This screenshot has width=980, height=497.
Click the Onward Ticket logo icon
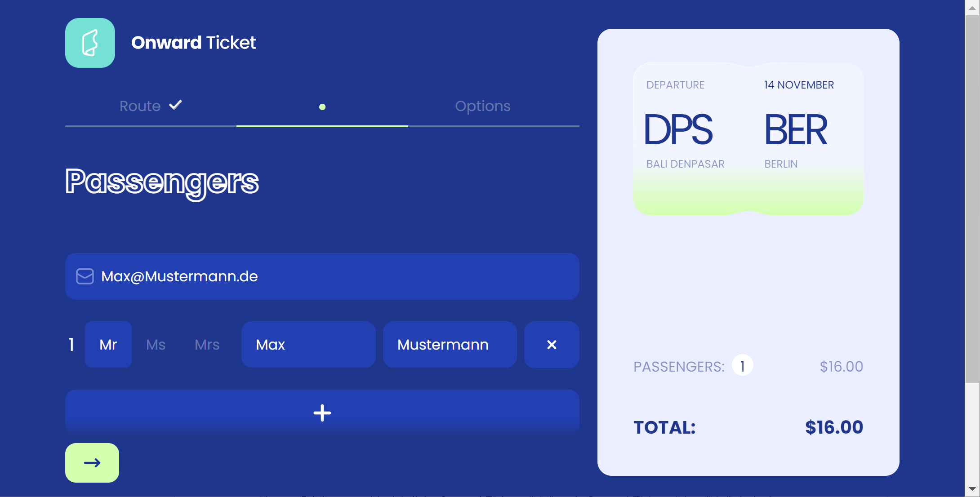click(x=90, y=43)
